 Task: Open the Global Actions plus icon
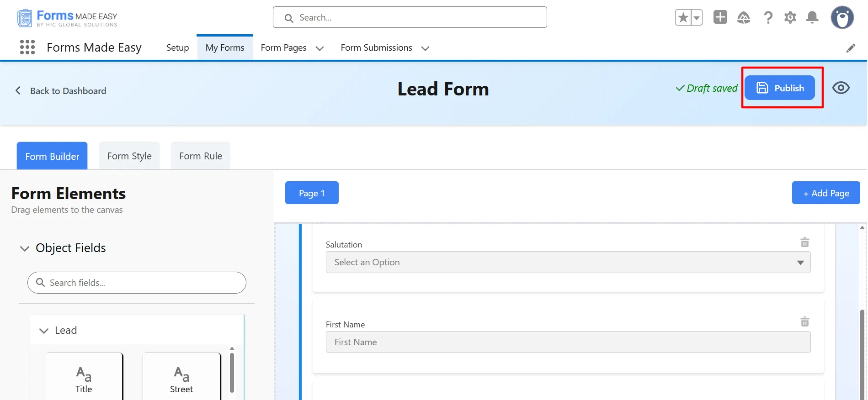(720, 17)
